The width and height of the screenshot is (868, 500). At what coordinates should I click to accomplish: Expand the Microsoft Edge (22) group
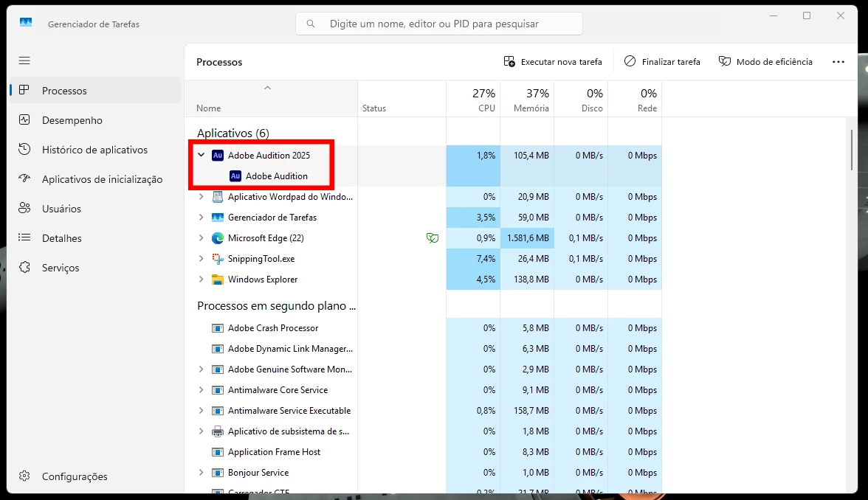(x=201, y=237)
